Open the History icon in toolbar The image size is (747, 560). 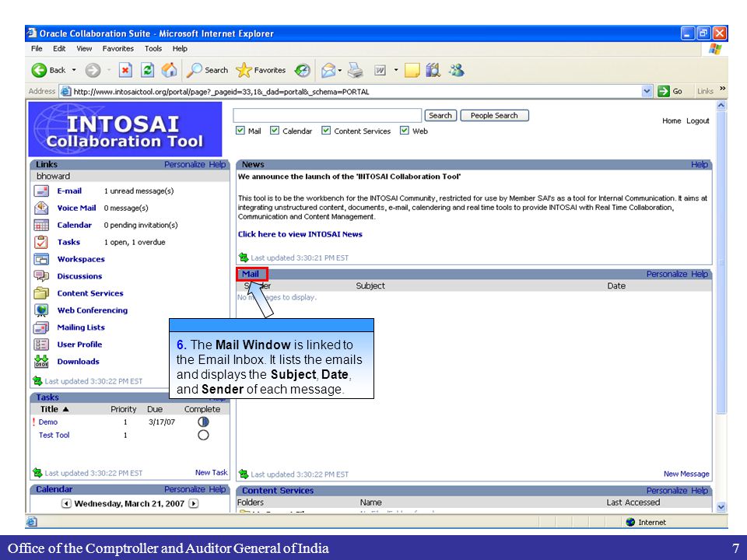(x=302, y=71)
